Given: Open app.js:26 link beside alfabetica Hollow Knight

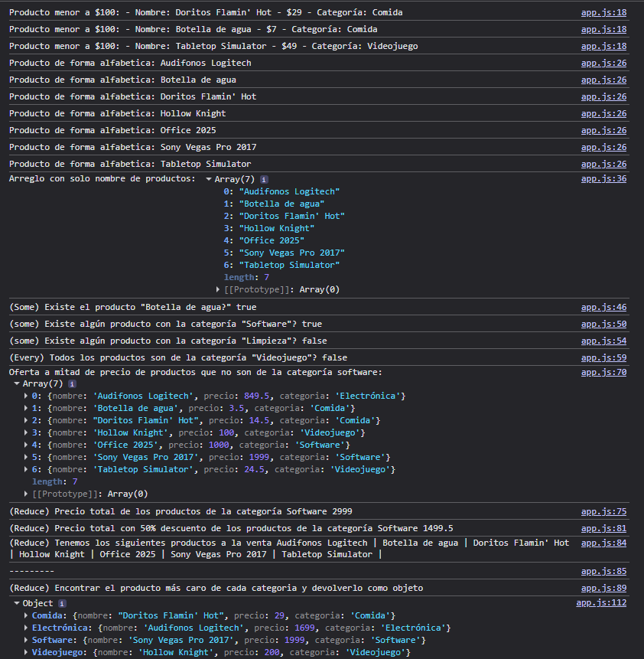Looking at the screenshot, I should coord(603,113).
